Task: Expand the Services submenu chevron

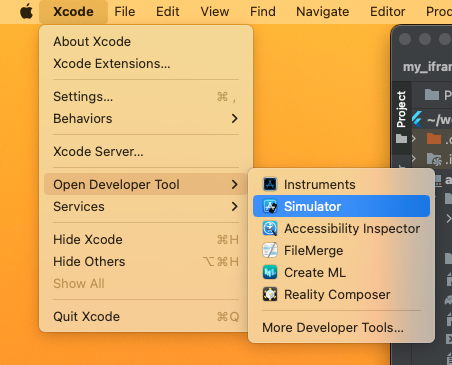Action: [x=235, y=206]
